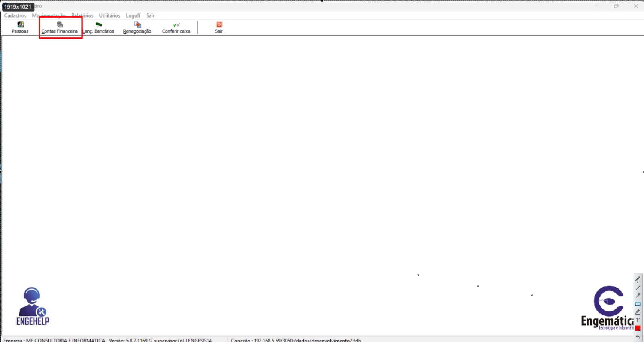
Task: Undo the last annotation
Action: coord(638,337)
